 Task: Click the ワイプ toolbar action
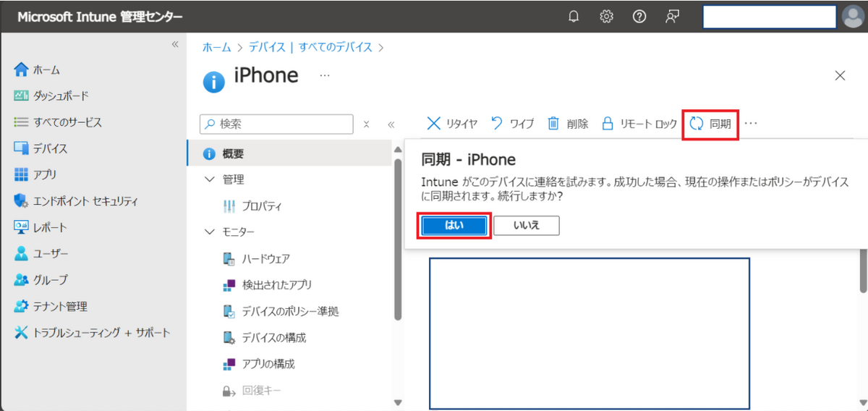(512, 124)
